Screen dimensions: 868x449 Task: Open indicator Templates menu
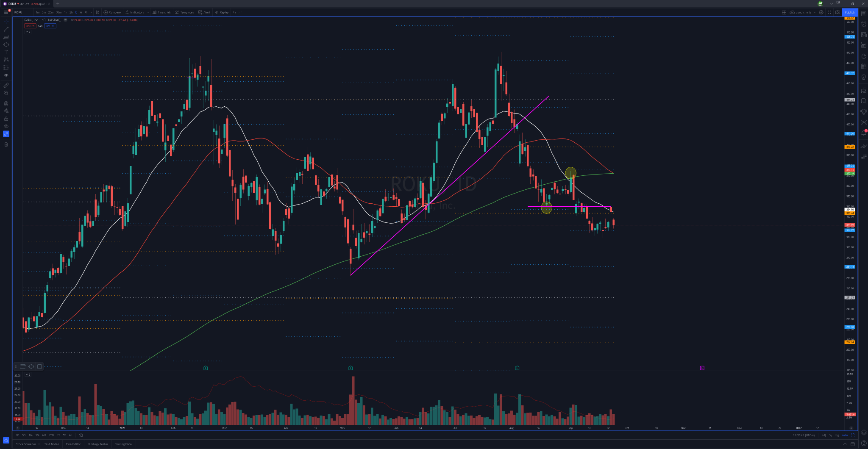click(184, 12)
